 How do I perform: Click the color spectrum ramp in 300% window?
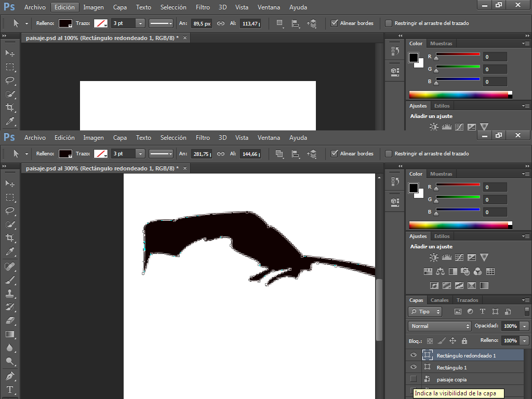460,225
